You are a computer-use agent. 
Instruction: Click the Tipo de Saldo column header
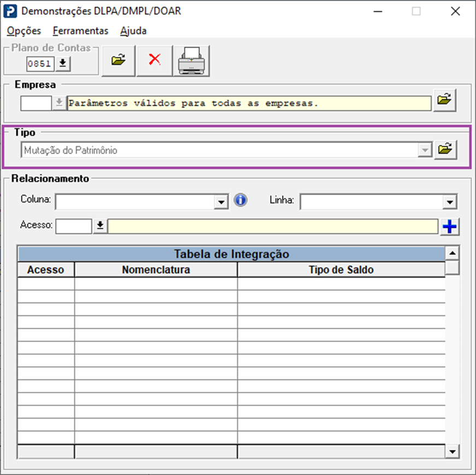[x=341, y=269]
